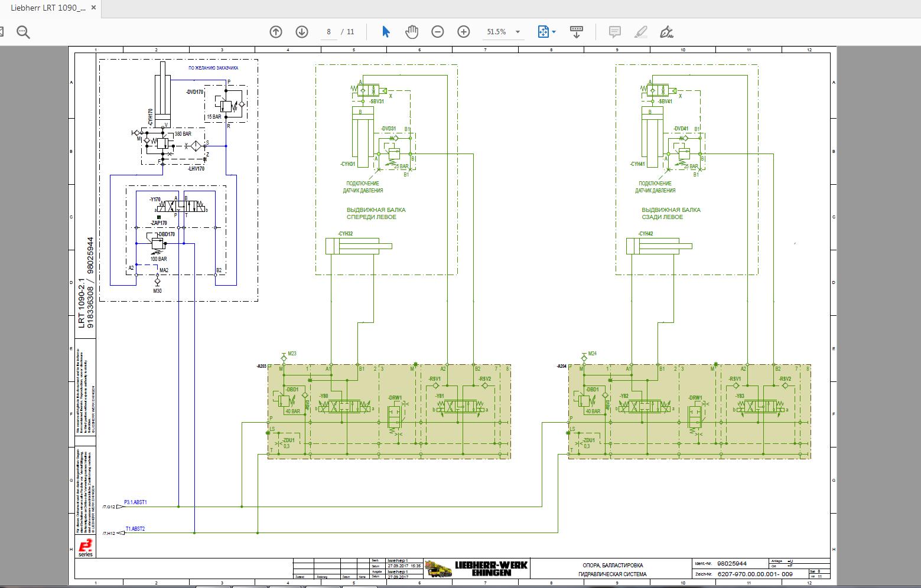Zoom in with the plus icon
This screenshot has width=921, height=588.
[464, 31]
